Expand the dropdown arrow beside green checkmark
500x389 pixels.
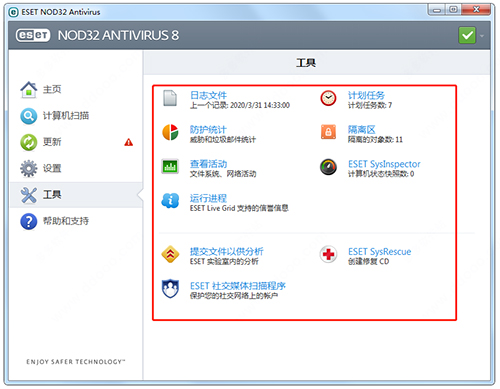point(482,35)
